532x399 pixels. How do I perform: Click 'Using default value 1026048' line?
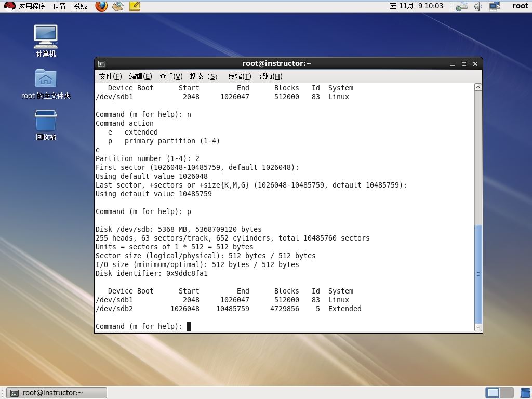pos(152,177)
